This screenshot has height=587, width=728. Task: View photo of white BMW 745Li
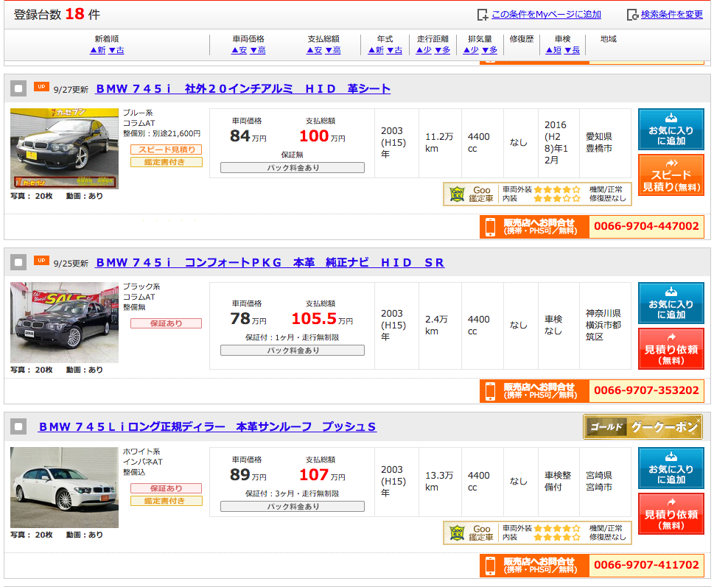click(x=65, y=488)
